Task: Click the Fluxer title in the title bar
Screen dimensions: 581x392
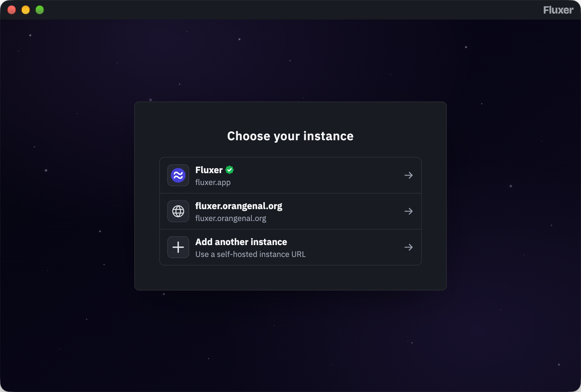Action: coord(558,10)
